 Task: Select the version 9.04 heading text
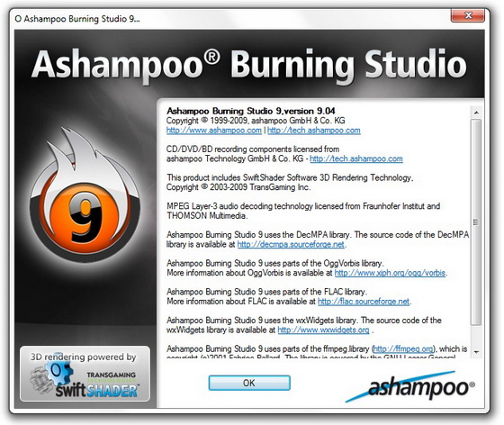[251, 112]
